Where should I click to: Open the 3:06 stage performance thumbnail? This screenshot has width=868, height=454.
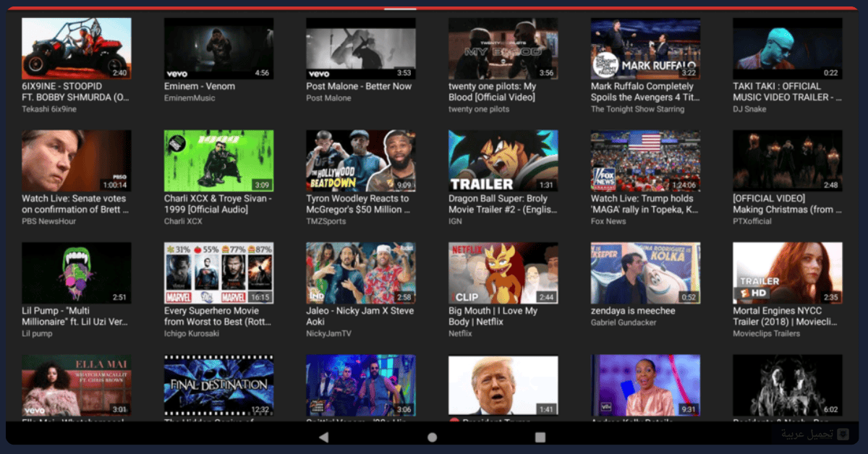361,385
